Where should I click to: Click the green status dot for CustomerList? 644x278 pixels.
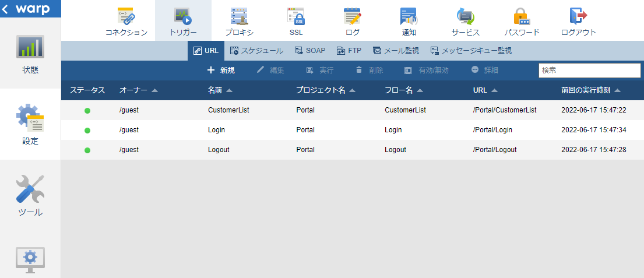click(x=87, y=111)
